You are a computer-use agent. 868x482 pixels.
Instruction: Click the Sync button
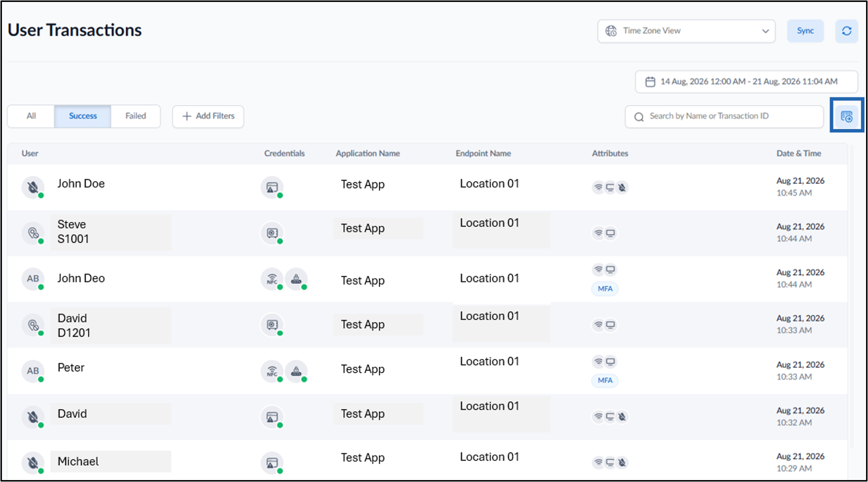805,31
